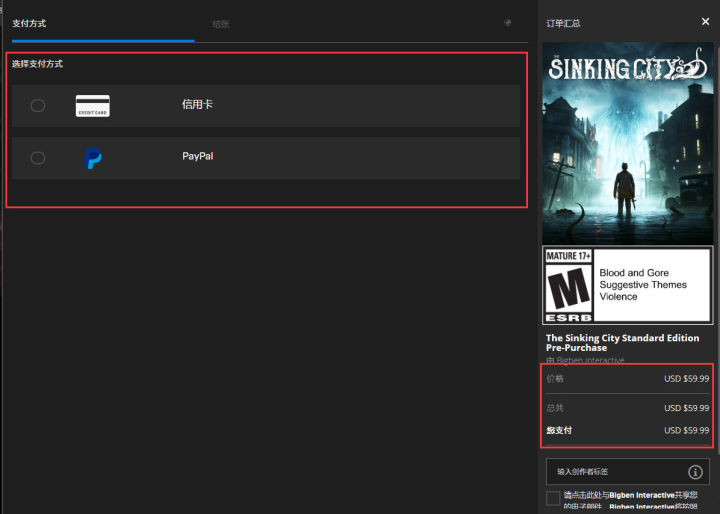Select the PayPal radio button

coord(38,158)
